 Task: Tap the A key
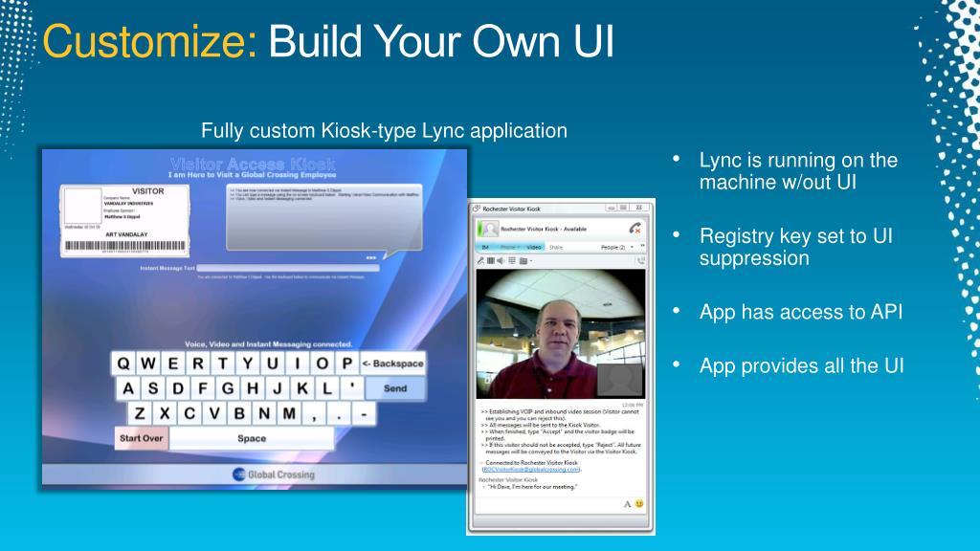click(128, 388)
